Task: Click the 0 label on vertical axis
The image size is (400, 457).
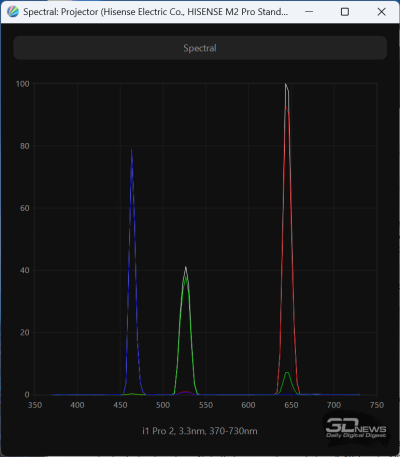Action: 27,395
